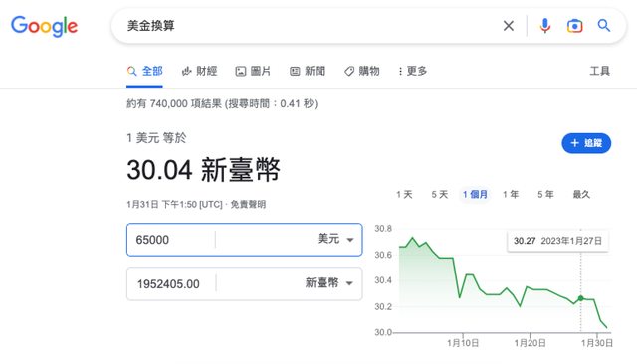Open Google Lens camera search icon
The image size is (637, 364).
pos(574,26)
